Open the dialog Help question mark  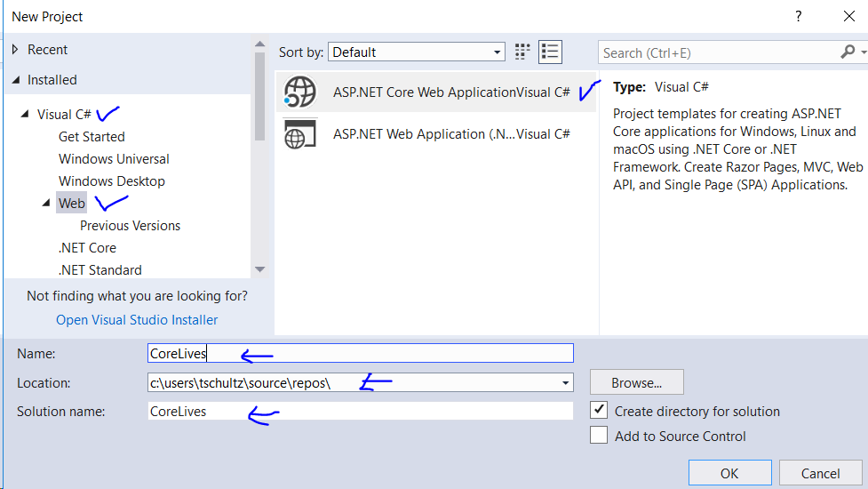coord(798,16)
